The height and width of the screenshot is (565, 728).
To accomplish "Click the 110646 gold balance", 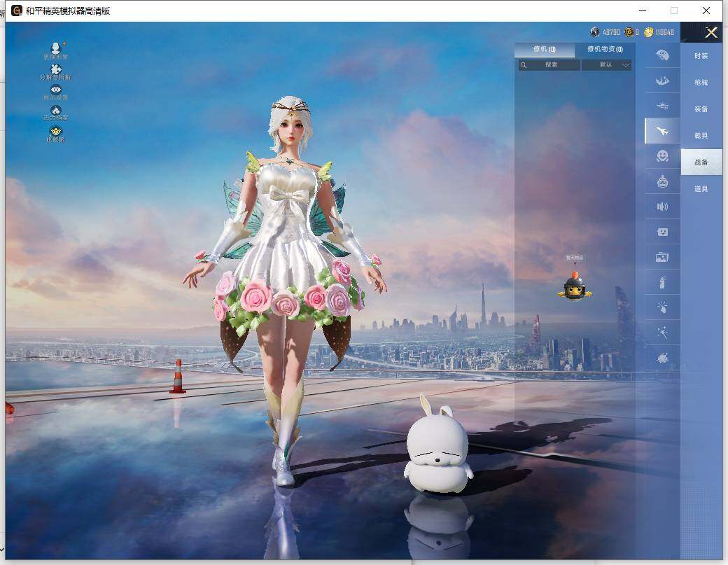I will (x=664, y=32).
